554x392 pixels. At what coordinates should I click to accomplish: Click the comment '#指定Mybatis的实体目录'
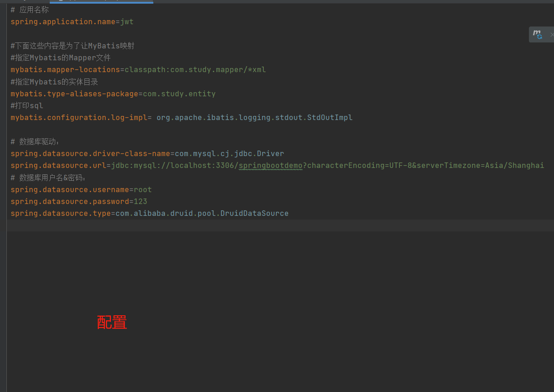54,82
